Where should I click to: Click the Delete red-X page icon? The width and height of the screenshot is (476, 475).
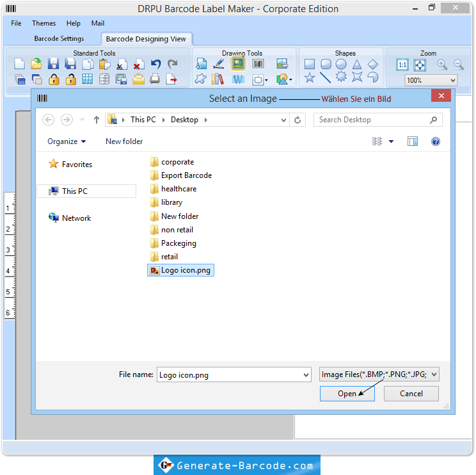[138, 64]
